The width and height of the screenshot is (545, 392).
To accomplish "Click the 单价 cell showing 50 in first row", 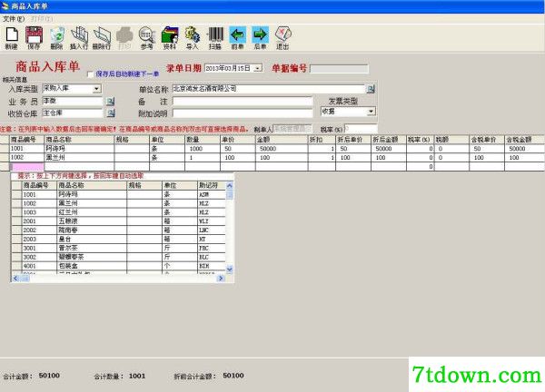I will tap(238, 149).
